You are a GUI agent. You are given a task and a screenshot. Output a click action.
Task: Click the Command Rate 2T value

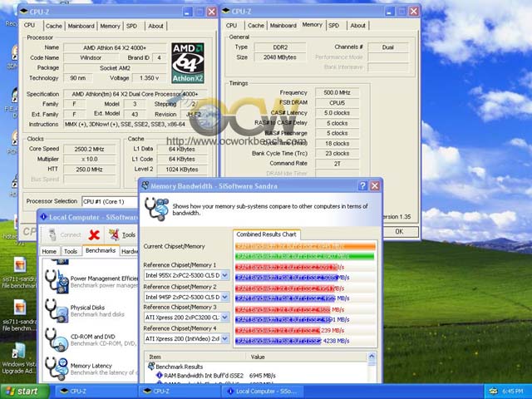[337, 164]
